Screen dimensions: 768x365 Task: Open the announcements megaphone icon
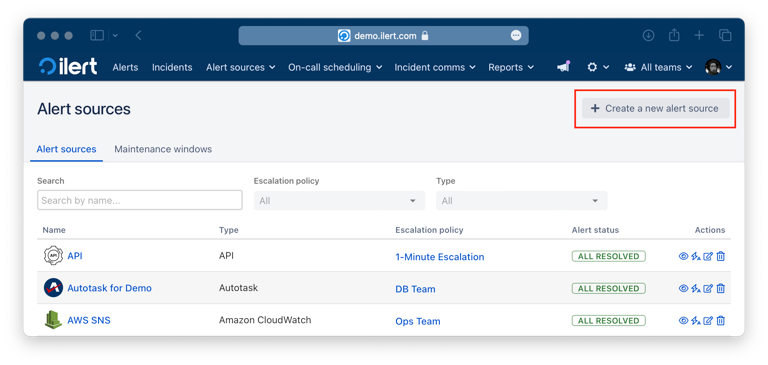coord(564,67)
